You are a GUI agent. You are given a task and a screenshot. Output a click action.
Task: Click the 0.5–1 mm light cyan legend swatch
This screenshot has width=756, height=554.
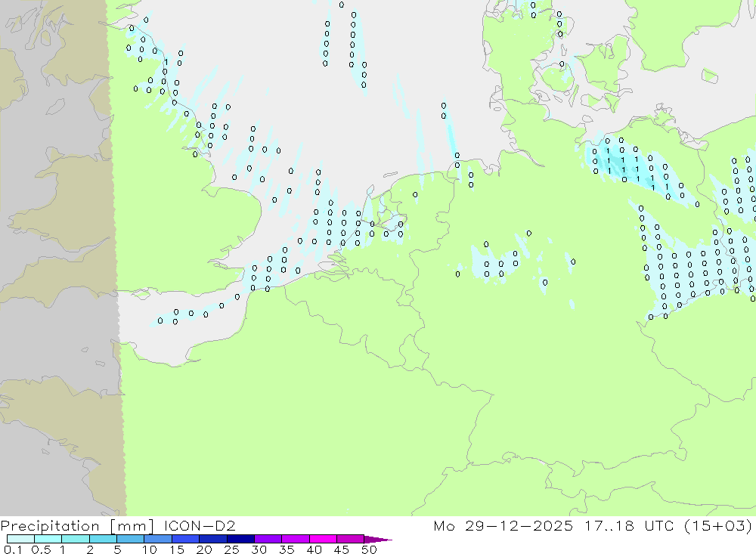[48, 539]
